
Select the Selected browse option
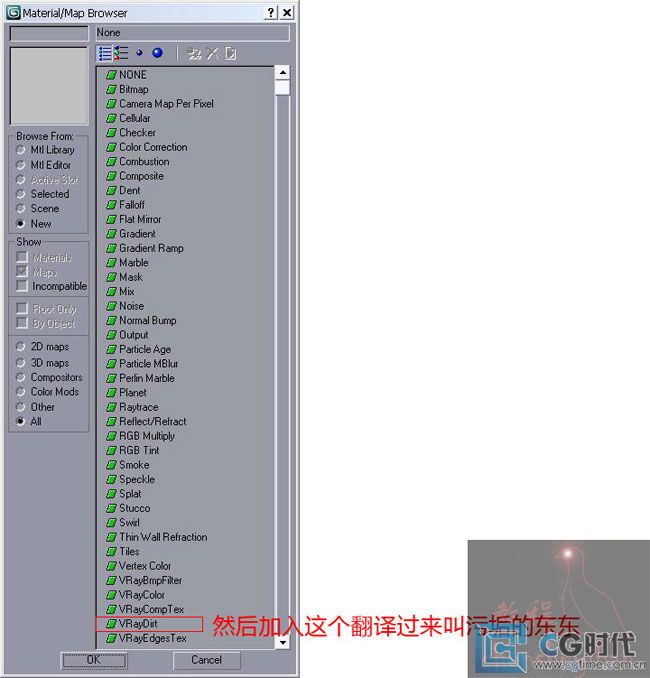pyautogui.click(x=42, y=194)
